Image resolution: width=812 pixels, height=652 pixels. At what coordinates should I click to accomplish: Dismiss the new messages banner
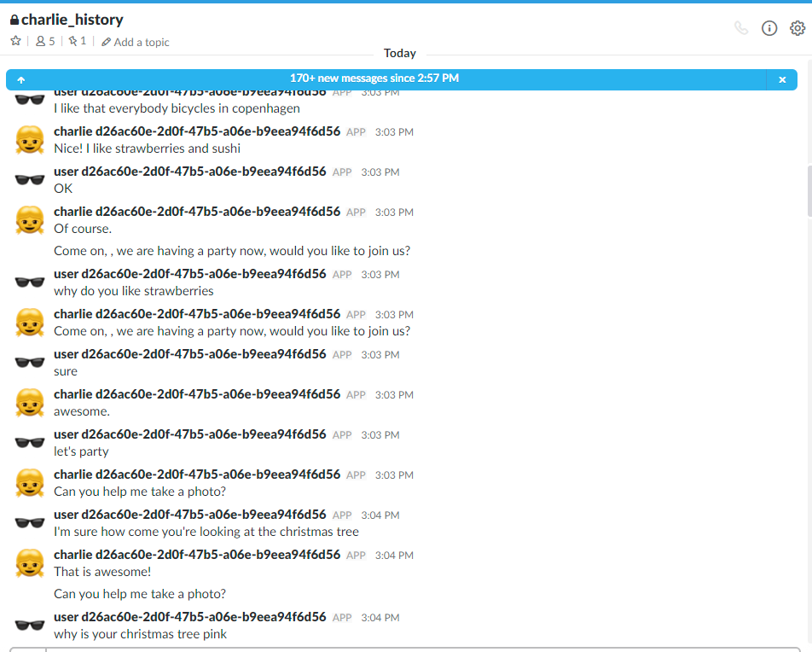tap(782, 80)
